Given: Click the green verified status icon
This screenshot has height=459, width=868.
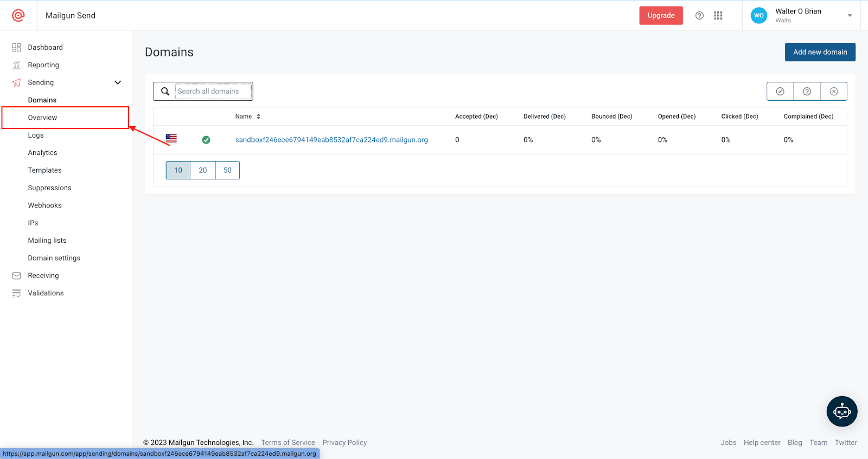Looking at the screenshot, I should pyautogui.click(x=206, y=140).
